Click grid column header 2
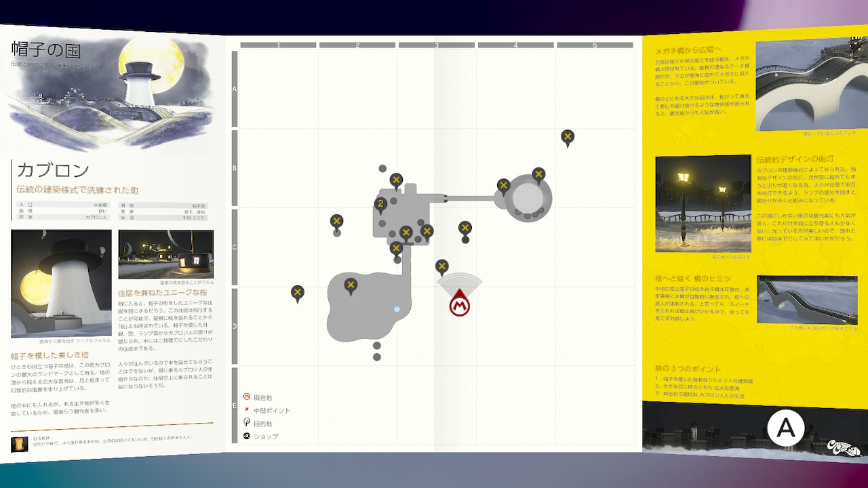Image resolution: width=868 pixels, height=488 pixels. 357,45
